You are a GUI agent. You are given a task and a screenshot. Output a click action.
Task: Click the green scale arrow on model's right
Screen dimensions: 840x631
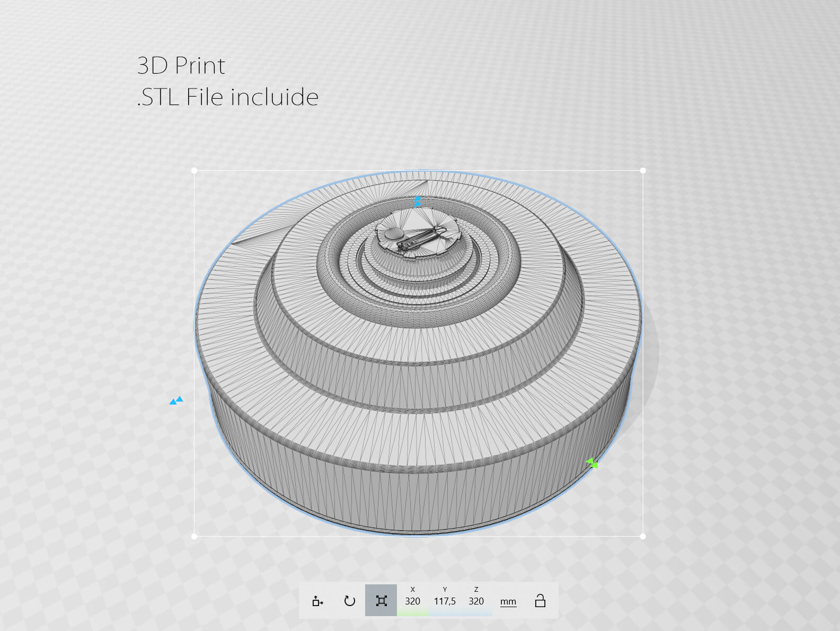593,463
